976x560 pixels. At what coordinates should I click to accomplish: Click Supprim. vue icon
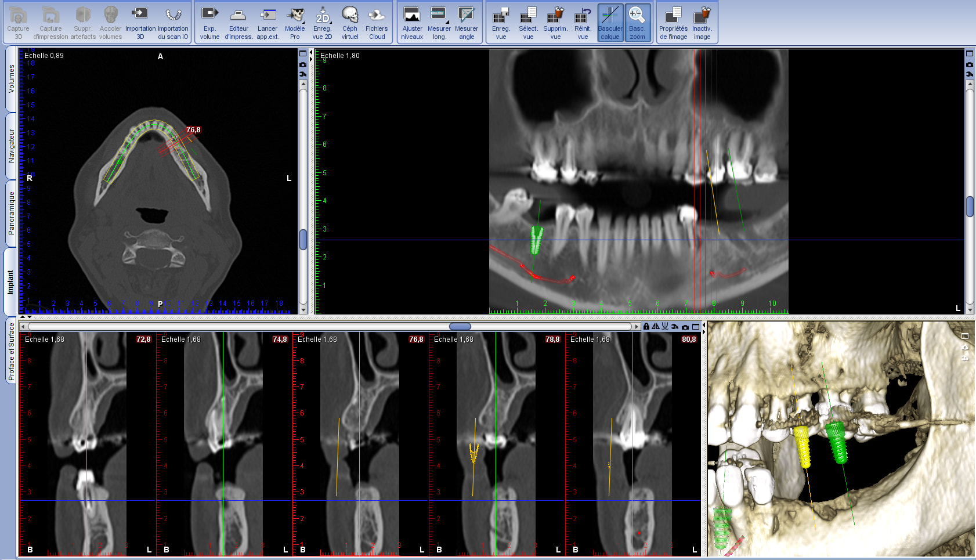555,23
